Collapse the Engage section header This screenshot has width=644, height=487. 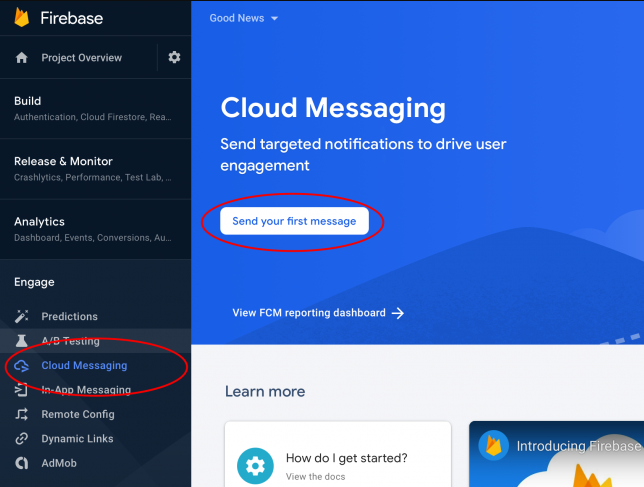[34, 282]
